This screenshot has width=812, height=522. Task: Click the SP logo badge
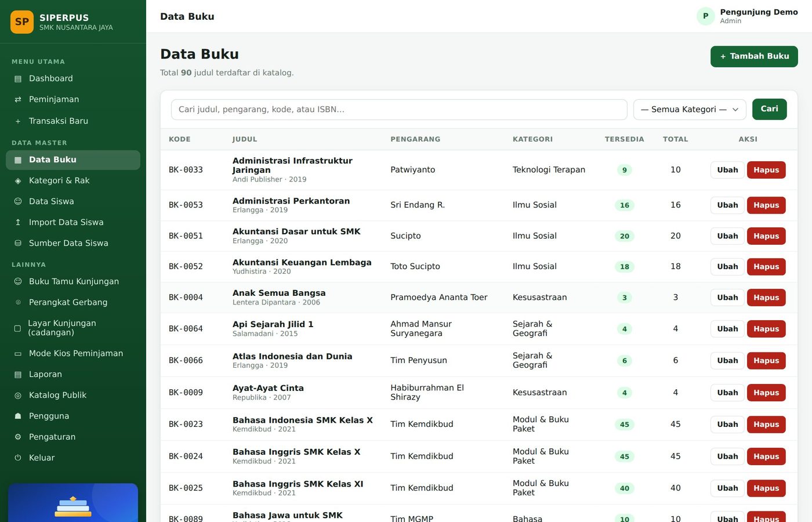click(22, 22)
